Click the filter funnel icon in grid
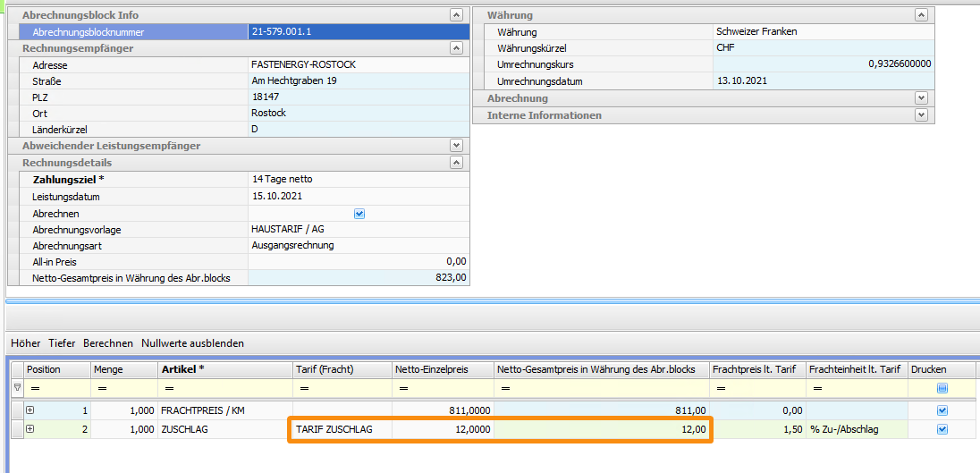Image resolution: width=980 pixels, height=473 pixels. coord(17,388)
